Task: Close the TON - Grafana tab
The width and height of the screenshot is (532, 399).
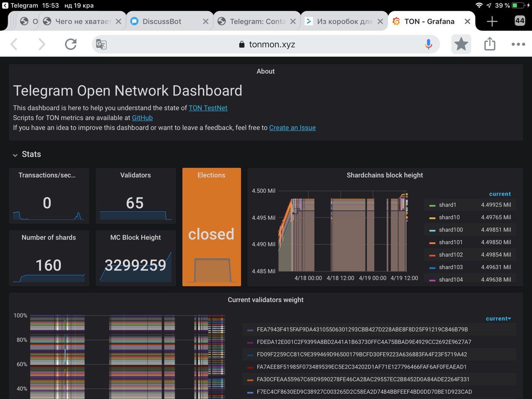Action: pos(468,21)
